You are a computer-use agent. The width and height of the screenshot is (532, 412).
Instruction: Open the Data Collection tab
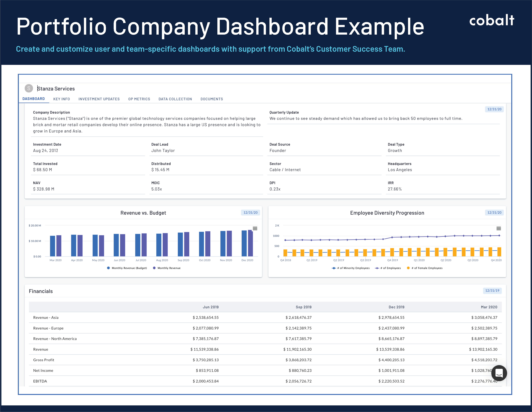click(x=175, y=99)
